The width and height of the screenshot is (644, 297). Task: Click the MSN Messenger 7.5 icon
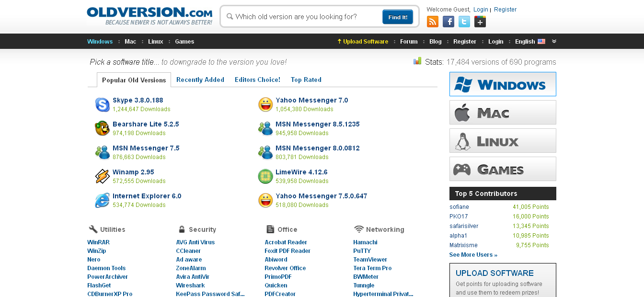click(102, 152)
